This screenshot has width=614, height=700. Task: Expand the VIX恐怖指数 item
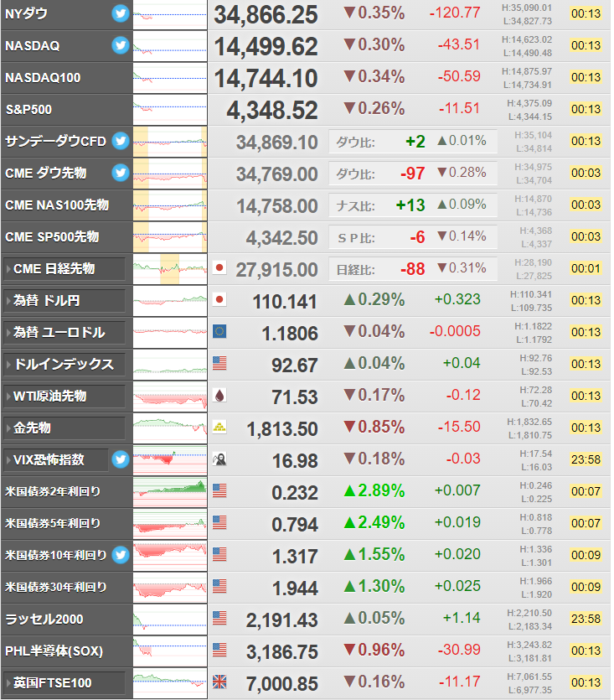point(56,460)
